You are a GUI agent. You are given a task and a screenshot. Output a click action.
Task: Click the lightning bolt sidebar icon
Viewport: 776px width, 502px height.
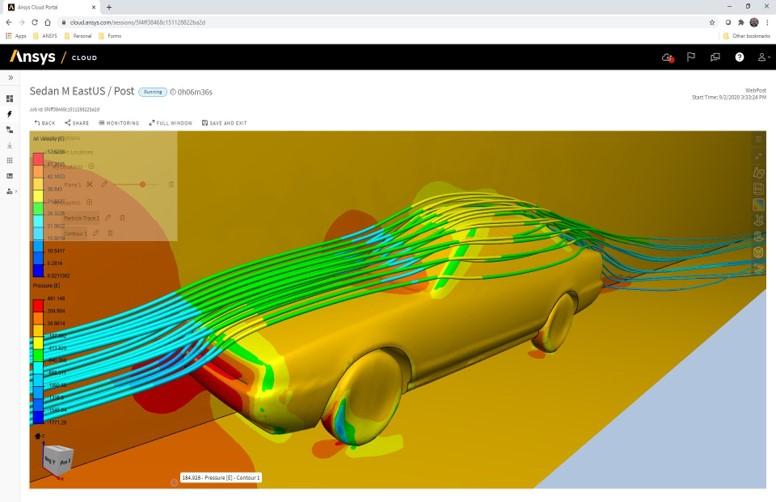click(10, 114)
